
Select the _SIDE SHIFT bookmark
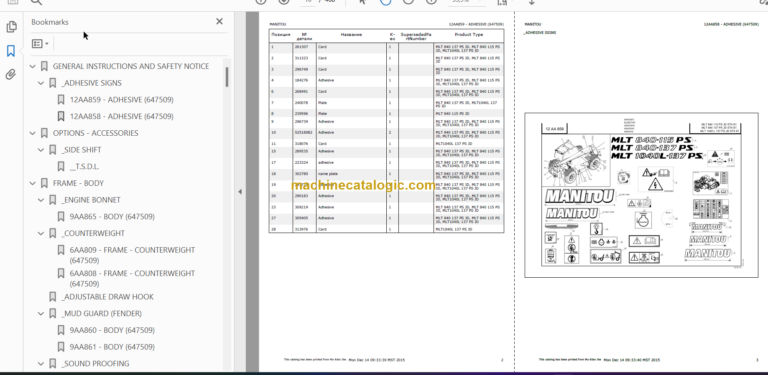[81, 150]
